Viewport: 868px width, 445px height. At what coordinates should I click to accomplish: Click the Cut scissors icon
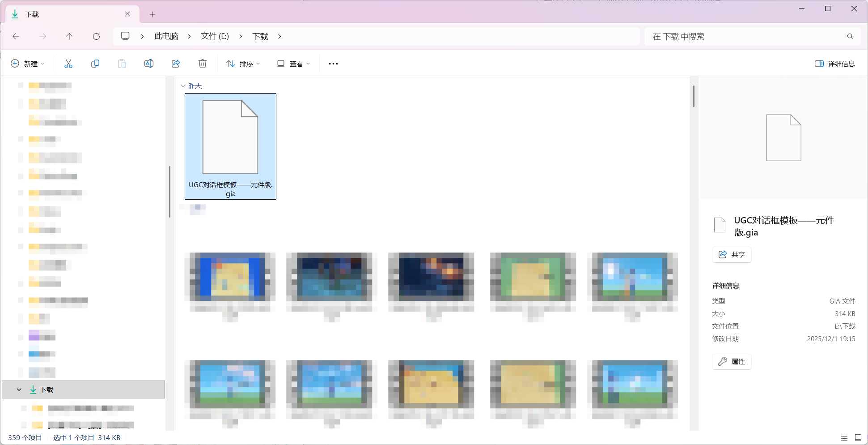coord(68,64)
